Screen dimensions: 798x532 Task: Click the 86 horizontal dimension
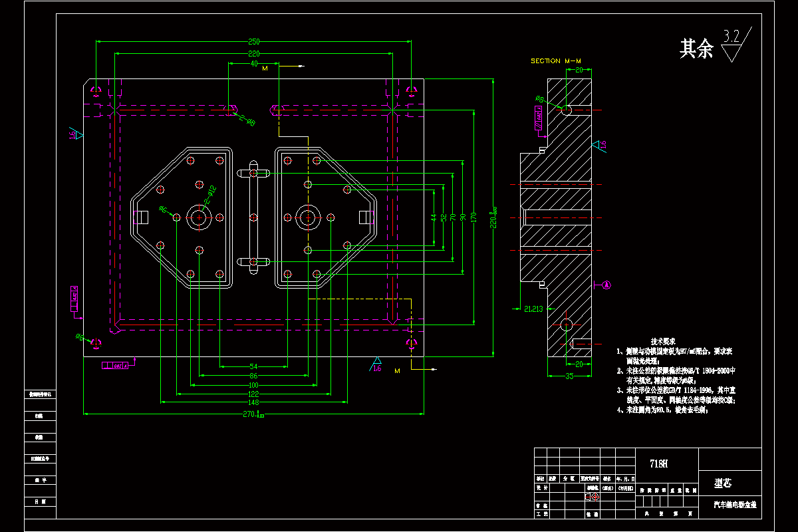pyautogui.click(x=253, y=376)
